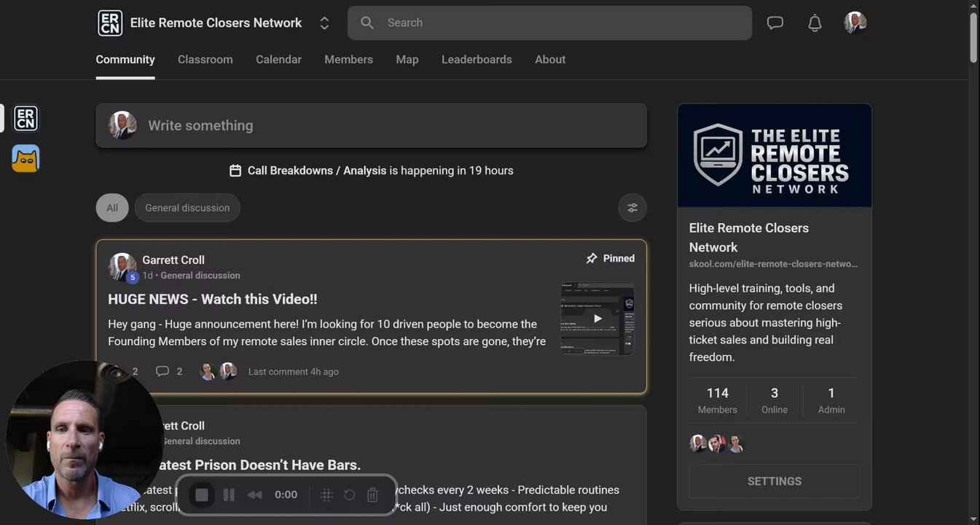
Task: Stop the screen recording
Action: (x=202, y=495)
